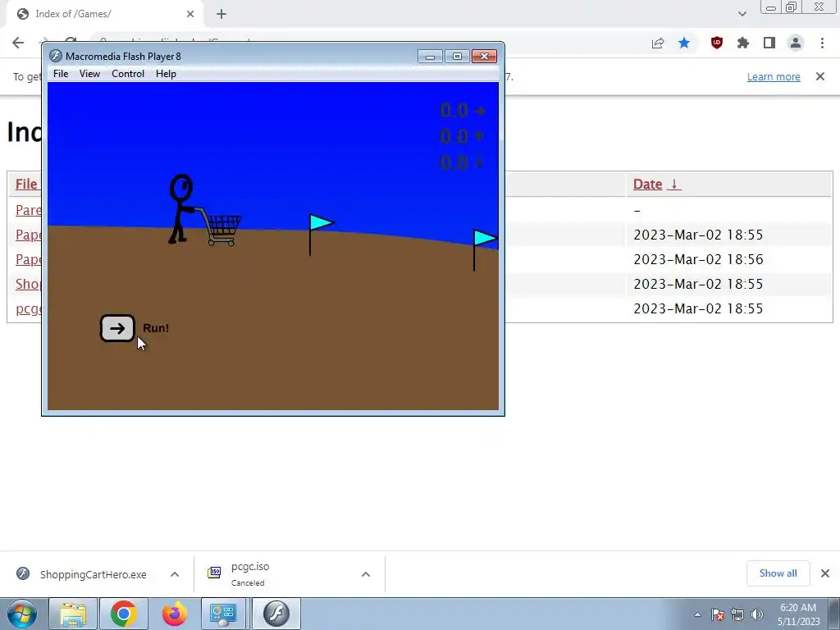The height and width of the screenshot is (630, 840).
Task: Expand ShoppingCartHero.exe download options chevron
Action: coord(175,574)
